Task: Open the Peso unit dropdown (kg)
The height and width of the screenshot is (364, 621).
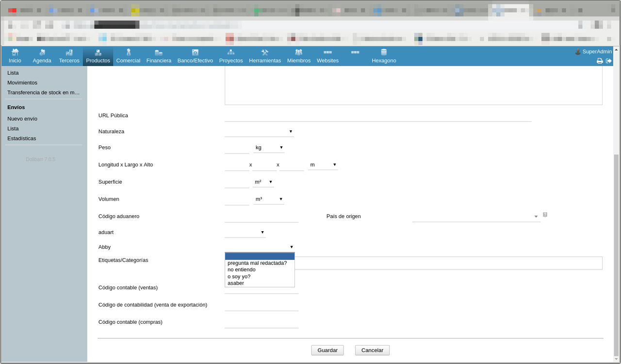Action: pos(269,147)
